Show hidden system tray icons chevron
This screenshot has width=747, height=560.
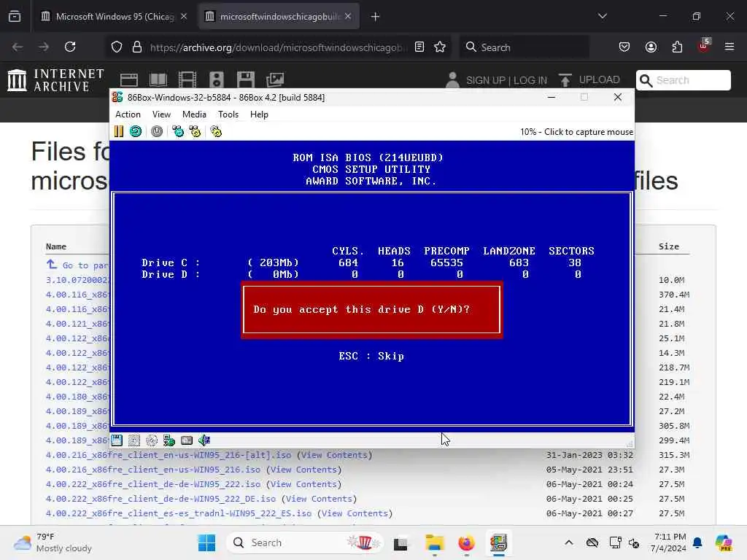pyautogui.click(x=569, y=542)
